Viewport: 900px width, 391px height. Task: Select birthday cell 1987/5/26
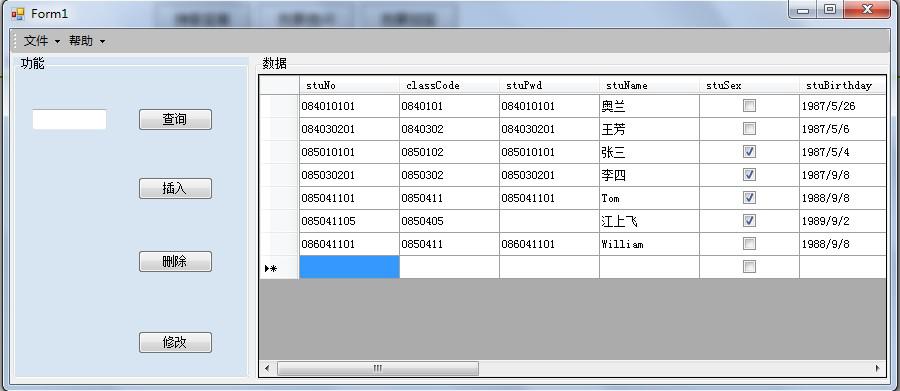(843, 106)
